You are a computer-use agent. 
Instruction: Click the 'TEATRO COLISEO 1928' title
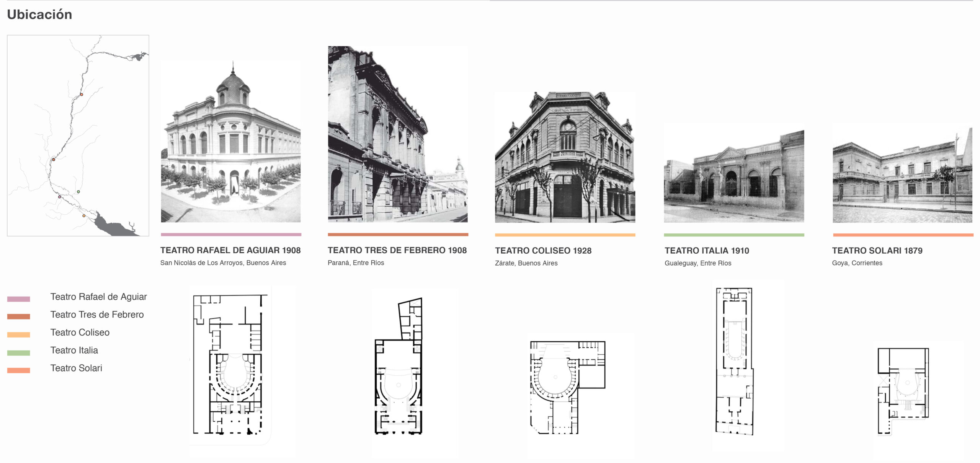543,251
